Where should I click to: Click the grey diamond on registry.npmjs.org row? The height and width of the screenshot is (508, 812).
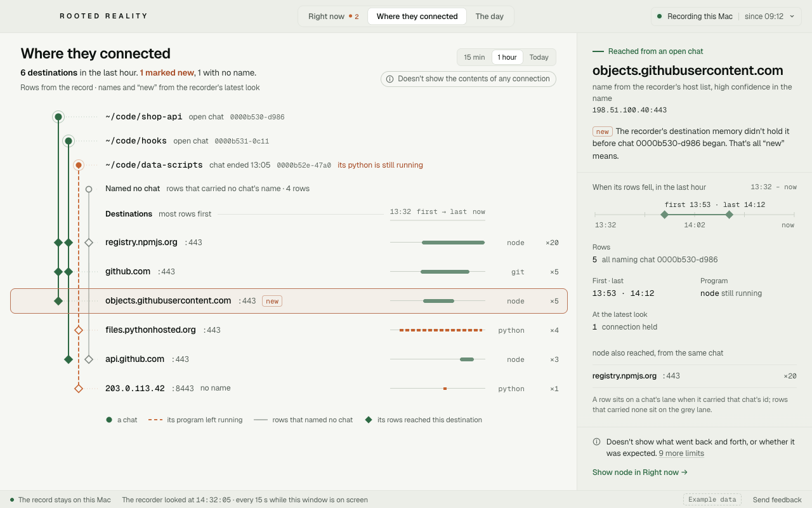click(89, 243)
